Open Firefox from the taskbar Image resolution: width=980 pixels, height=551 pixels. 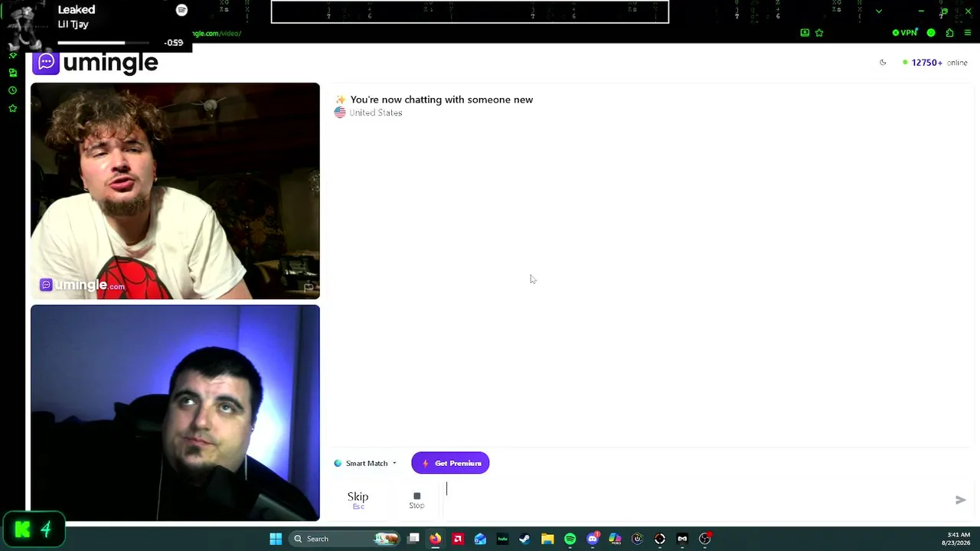[435, 539]
